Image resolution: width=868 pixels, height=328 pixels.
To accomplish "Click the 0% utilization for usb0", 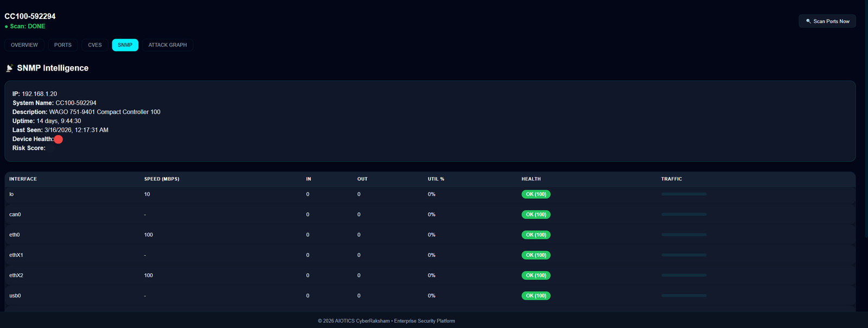I will 432,296.
